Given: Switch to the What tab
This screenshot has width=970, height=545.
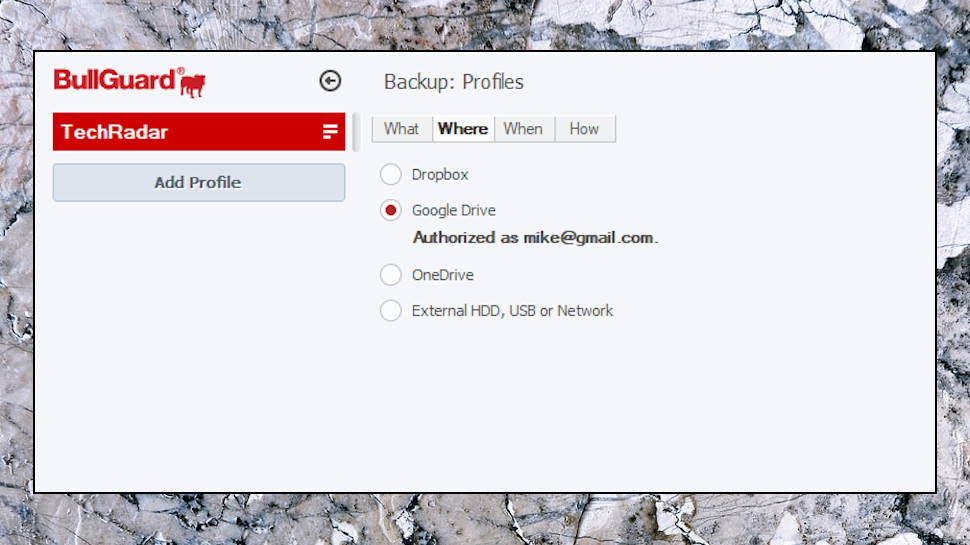Looking at the screenshot, I should 401,129.
